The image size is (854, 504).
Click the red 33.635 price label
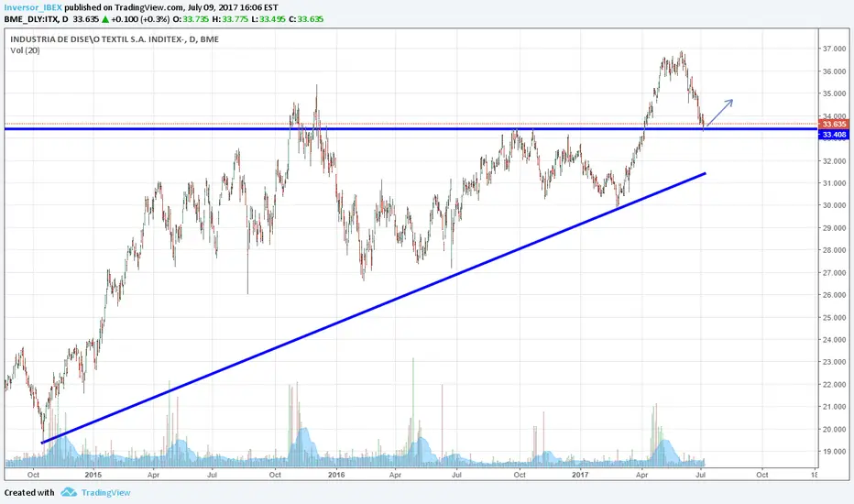coord(834,125)
